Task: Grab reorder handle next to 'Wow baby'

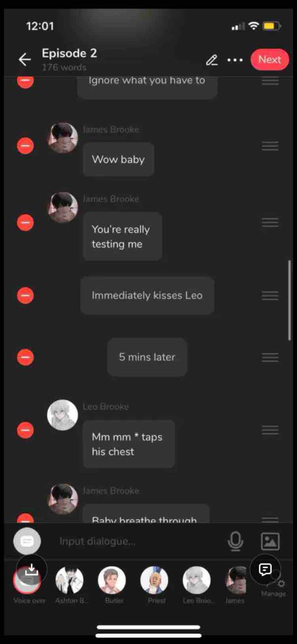Action: tap(270, 146)
